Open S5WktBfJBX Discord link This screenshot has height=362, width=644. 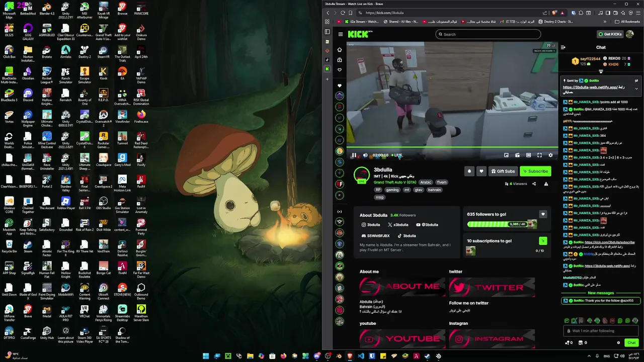375,236
